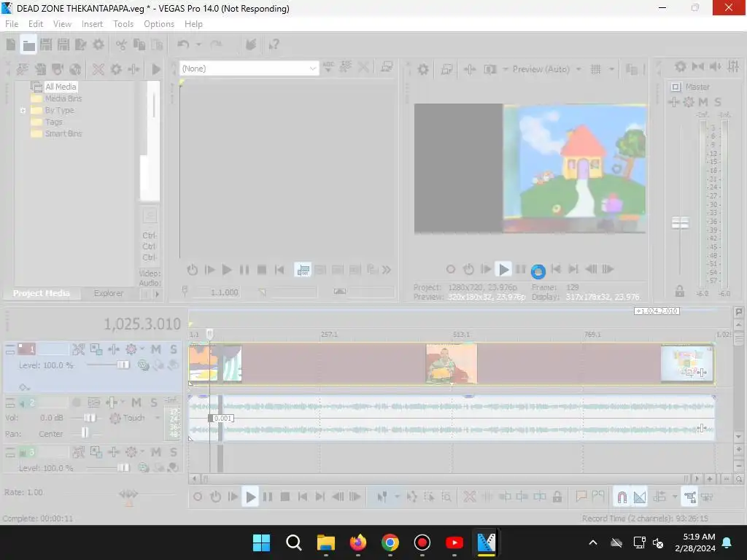Click the Open project folder icon
Screen dimensions: 747x560
point(28,45)
